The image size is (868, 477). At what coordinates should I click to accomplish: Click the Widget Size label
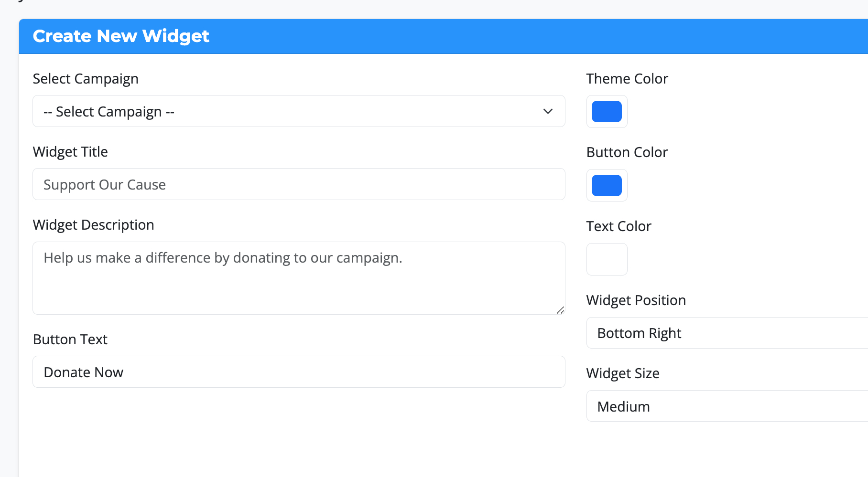click(x=623, y=373)
